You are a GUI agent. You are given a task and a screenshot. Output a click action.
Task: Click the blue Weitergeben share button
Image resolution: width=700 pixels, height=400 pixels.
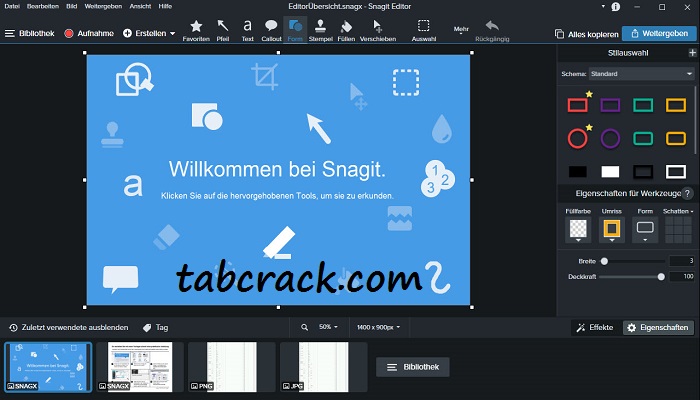pyautogui.click(x=659, y=33)
